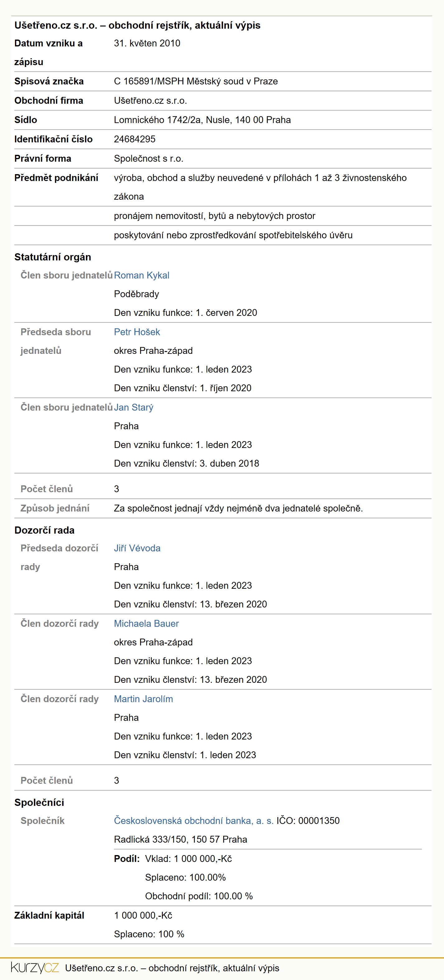
Task: Click the kurzy.cz logo in footer
Action: [x=35, y=968]
